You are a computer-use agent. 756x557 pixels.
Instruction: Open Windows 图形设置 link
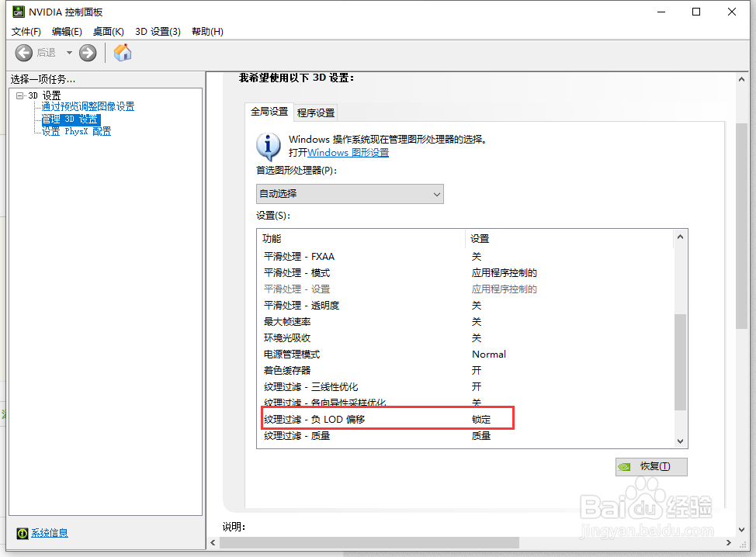[x=348, y=153]
